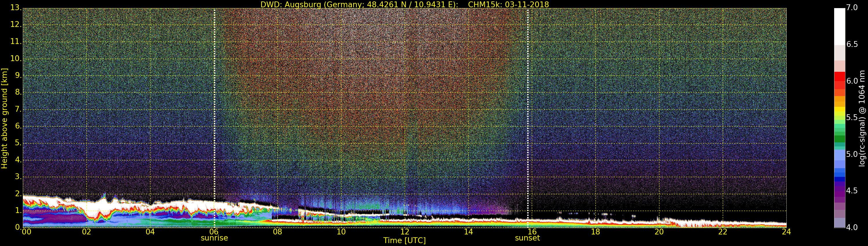Click height-axis tick label '4.'
868x246 pixels.
click(x=18, y=160)
